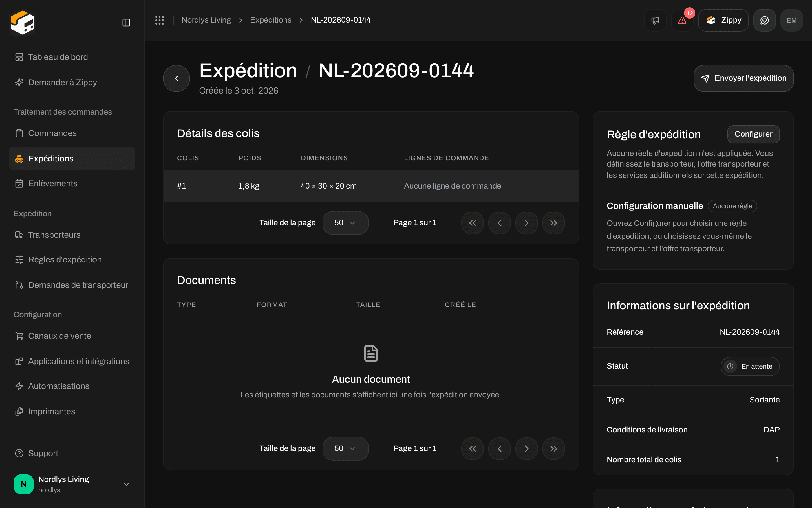The image size is (812, 508).
Task: Open the chat support icon in header
Action: 764,20
